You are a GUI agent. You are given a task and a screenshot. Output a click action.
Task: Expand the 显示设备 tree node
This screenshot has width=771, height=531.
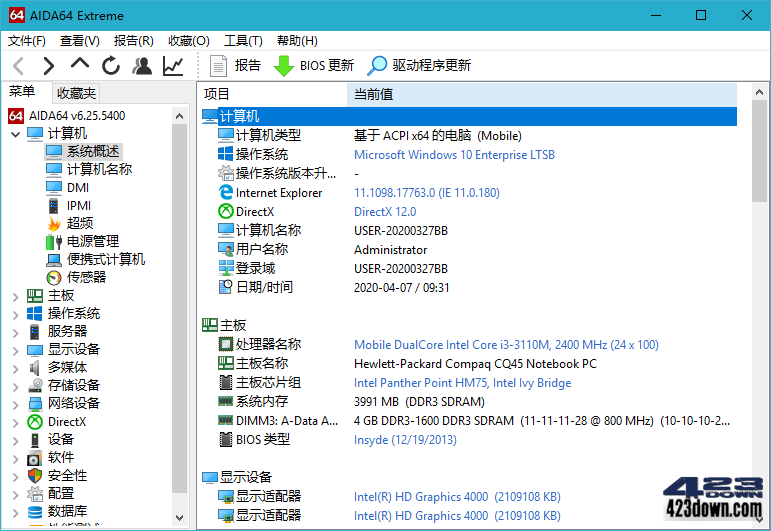tap(16, 350)
